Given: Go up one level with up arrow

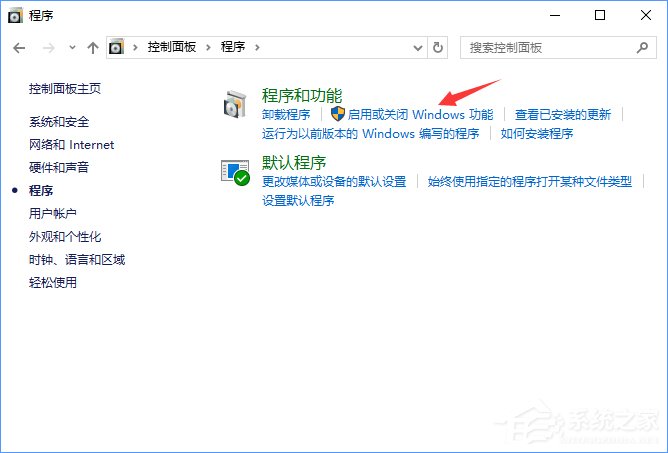Looking at the screenshot, I should pyautogui.click(x=92, y=47).
